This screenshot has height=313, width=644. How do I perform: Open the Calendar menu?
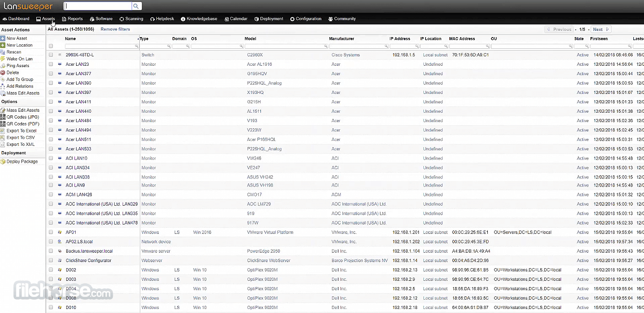pyautogui.click(x=236, y=19)
